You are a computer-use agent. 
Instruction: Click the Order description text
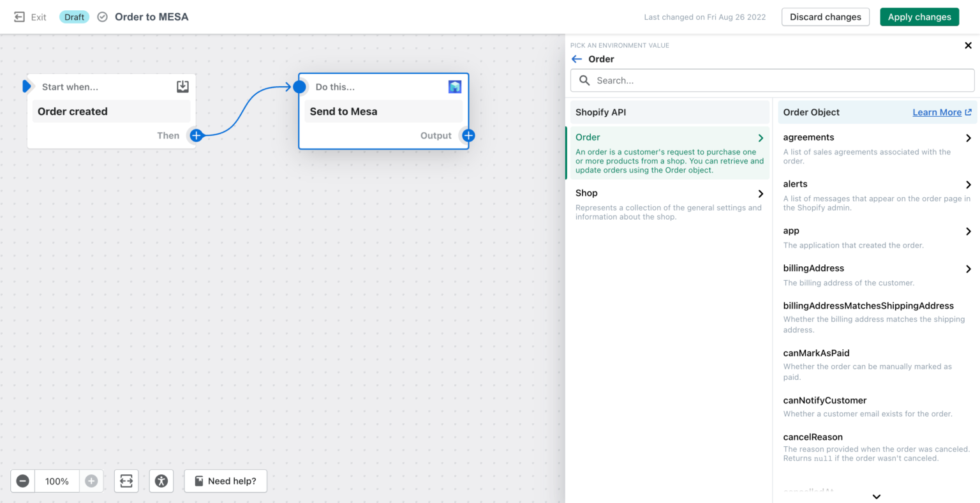pyautogui.click(x=669, y=161)
